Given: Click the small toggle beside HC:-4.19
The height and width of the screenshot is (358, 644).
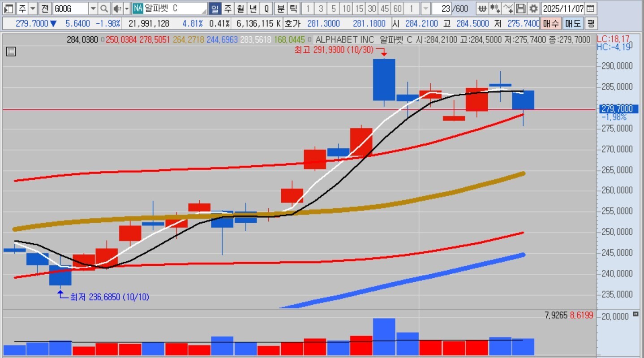Looking at the screenshot, I should tap(631, 45).
